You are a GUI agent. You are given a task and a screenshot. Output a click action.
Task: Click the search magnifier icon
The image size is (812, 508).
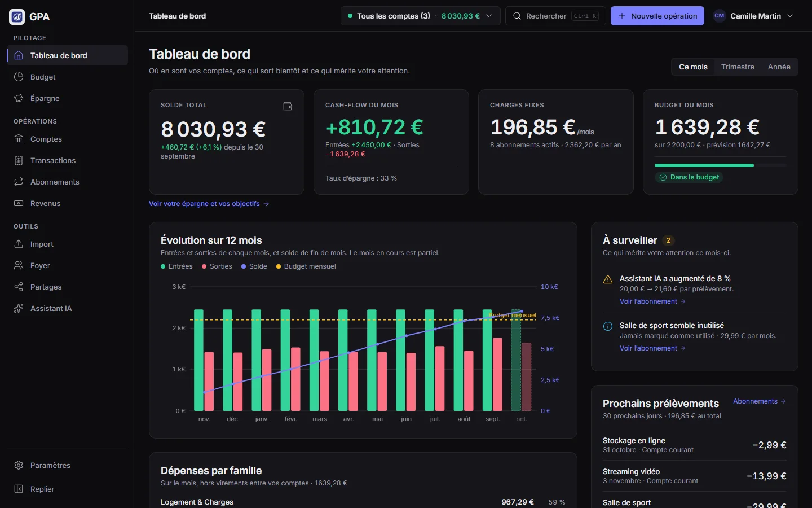click(517, 16)
